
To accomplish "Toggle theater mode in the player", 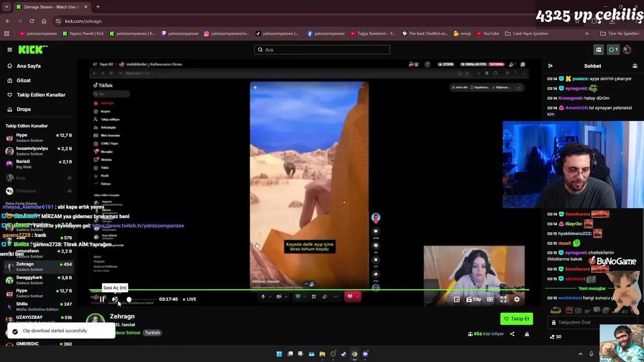I will [490, 299].
